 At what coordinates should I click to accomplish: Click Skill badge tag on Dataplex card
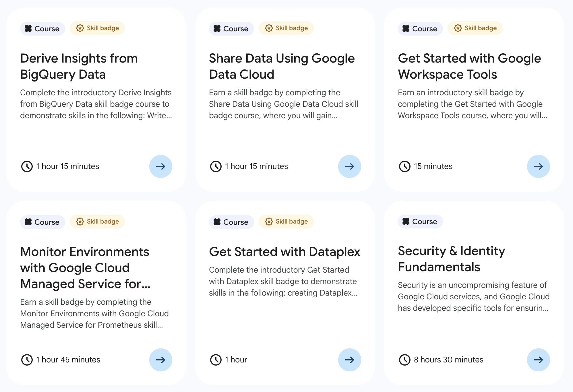coord(286,222)
